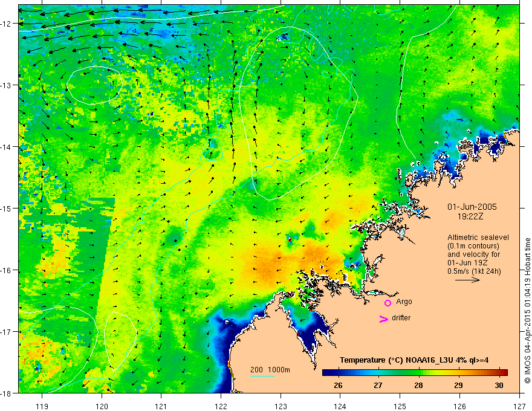Image resolution: width=532 pixels, height=411 pixels.
Task: Click the drifter legend text label
Action: coord(401,318)
